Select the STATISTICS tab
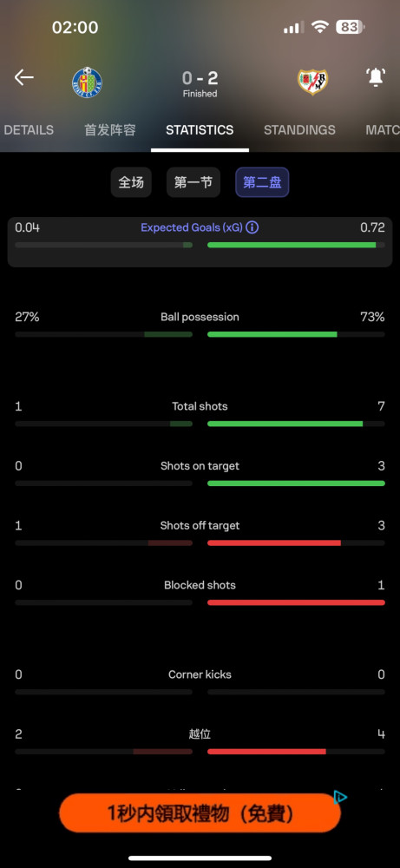The width and height of the screenshot is (400, 868). pyautogui.click(x=200, y=130)
